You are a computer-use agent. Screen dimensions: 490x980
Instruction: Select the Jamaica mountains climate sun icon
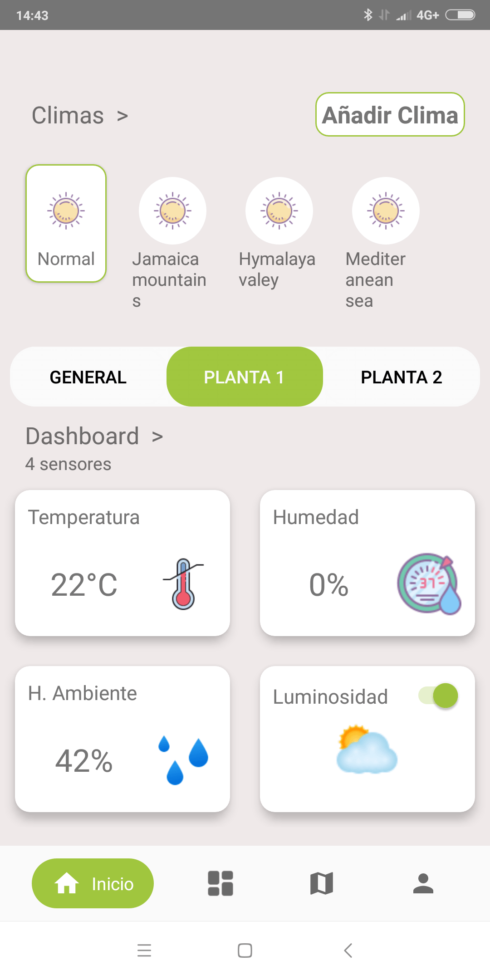click(172, 211)
